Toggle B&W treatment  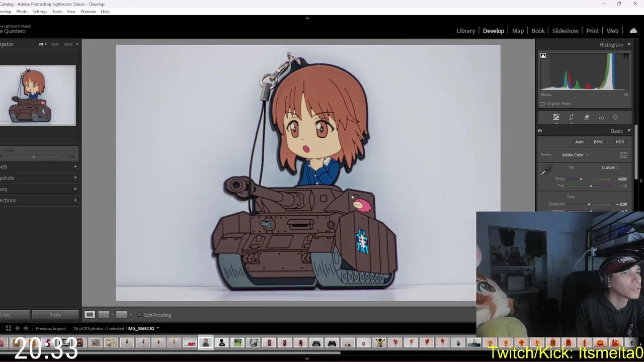coord(598,142)
